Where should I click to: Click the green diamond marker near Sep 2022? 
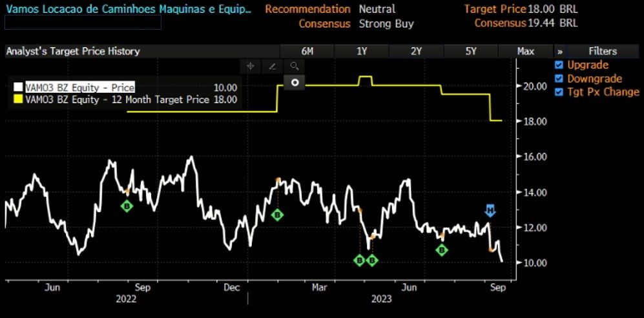pos(127,206)
